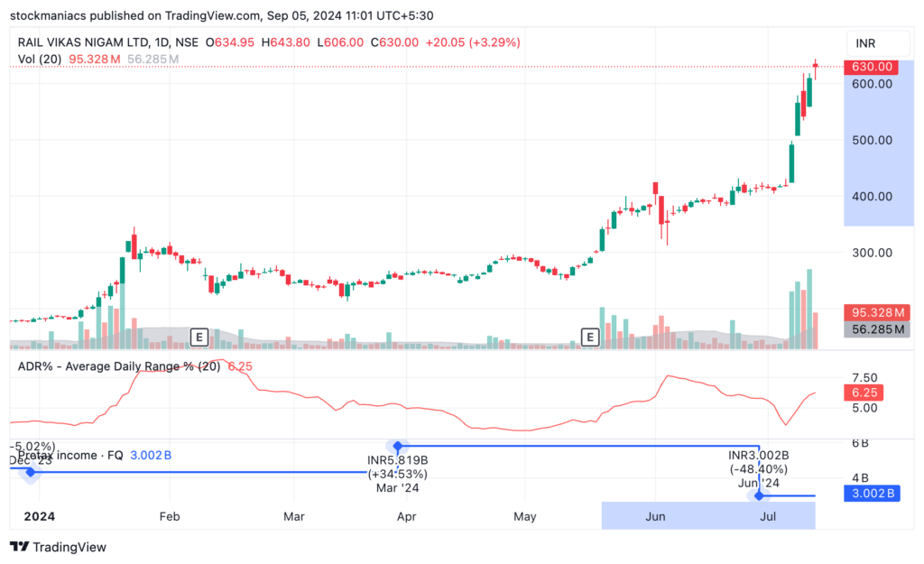Click the May label on the time axis
924x564 pixels.
click(x=524, y=517)
